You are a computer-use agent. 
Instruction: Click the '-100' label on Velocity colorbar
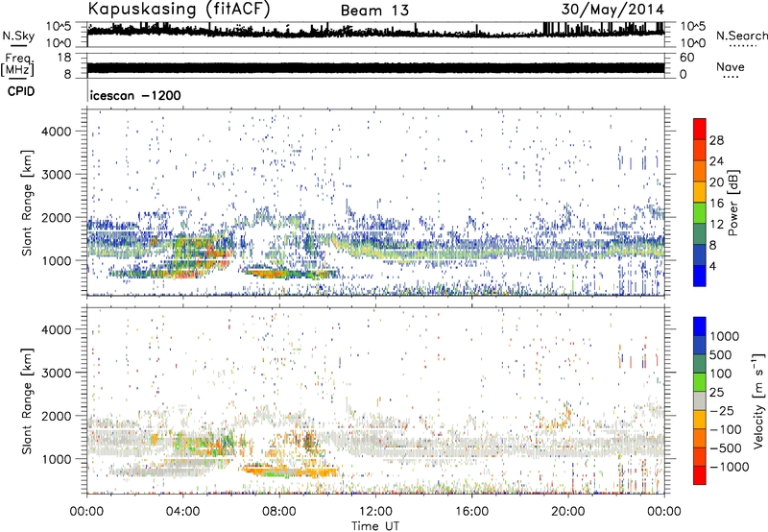(x=726, y=429)
